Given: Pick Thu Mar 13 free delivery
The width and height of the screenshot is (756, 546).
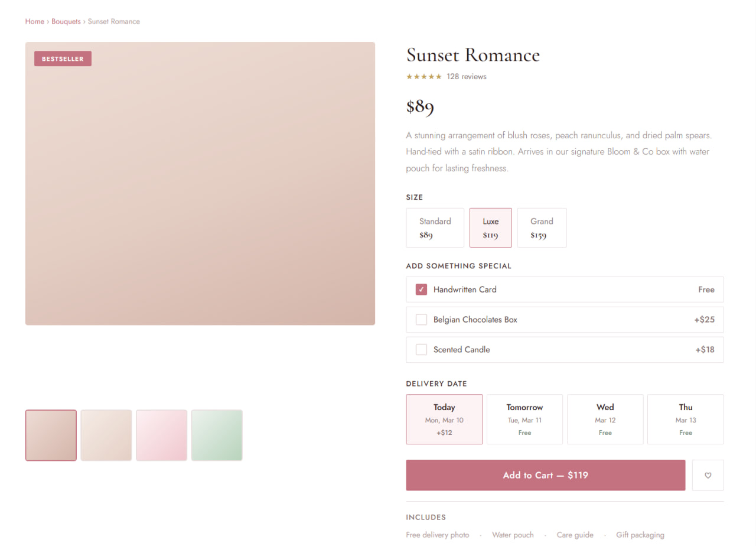Looking at the screenshot, I should point(685,419).
